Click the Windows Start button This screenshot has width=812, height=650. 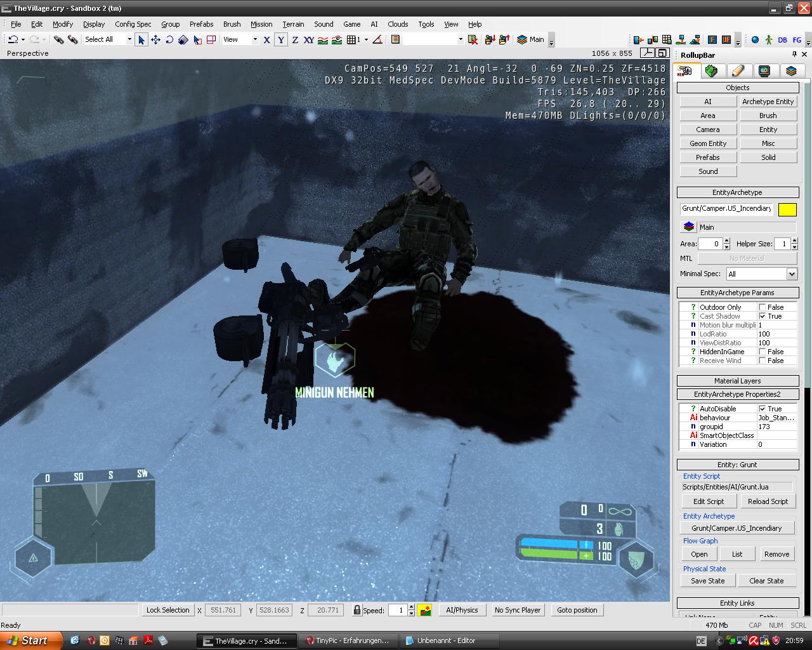[x=30, y=640]
